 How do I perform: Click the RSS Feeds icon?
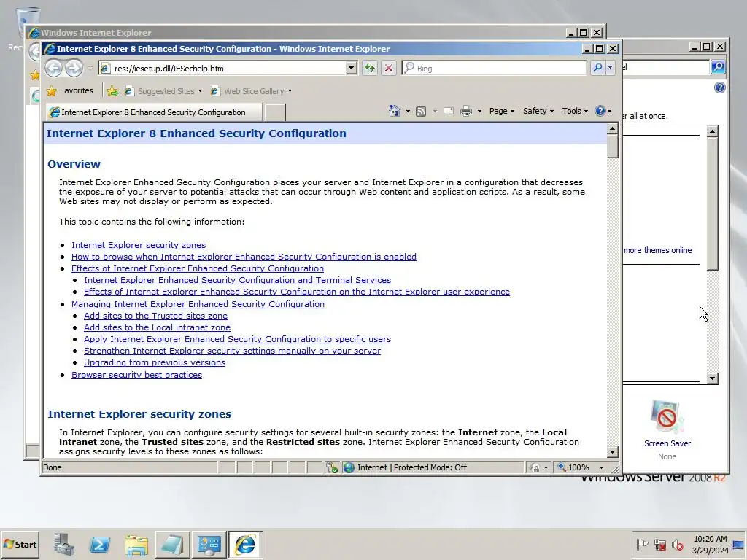coord(421,112)
